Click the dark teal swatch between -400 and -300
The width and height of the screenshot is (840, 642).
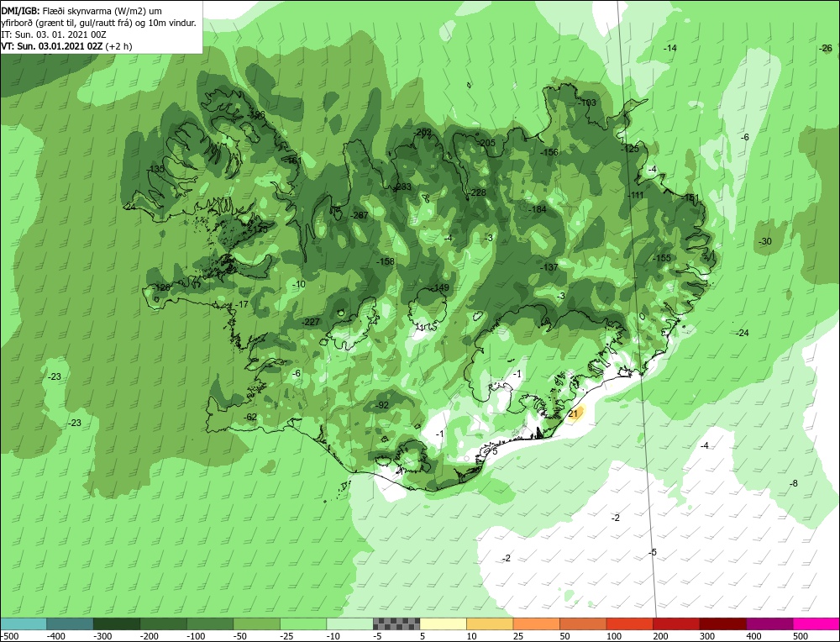coord(70,624)
